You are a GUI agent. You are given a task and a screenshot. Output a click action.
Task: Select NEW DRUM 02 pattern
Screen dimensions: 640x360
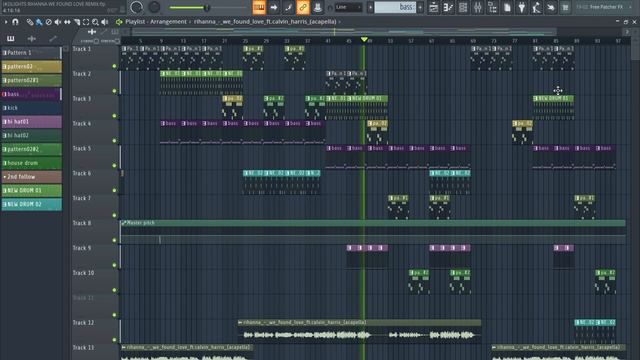[31, 204]
